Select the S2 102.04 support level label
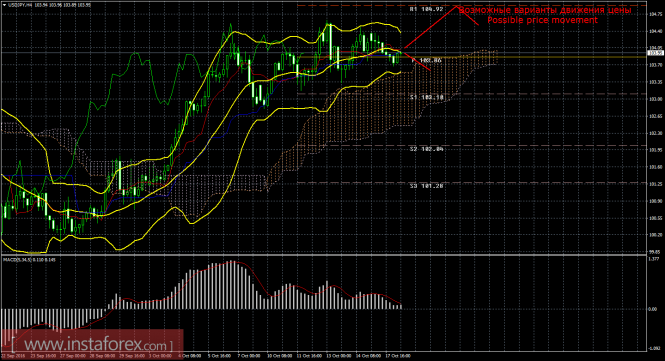Image resolution: width=665 pixels, height=361 pixels. (427, 149)
